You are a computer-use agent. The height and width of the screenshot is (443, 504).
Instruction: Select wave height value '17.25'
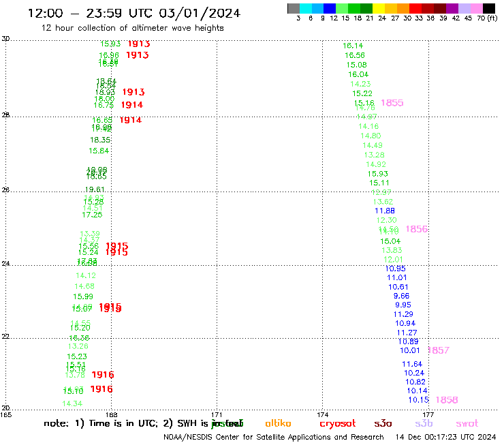click(92, 215)
